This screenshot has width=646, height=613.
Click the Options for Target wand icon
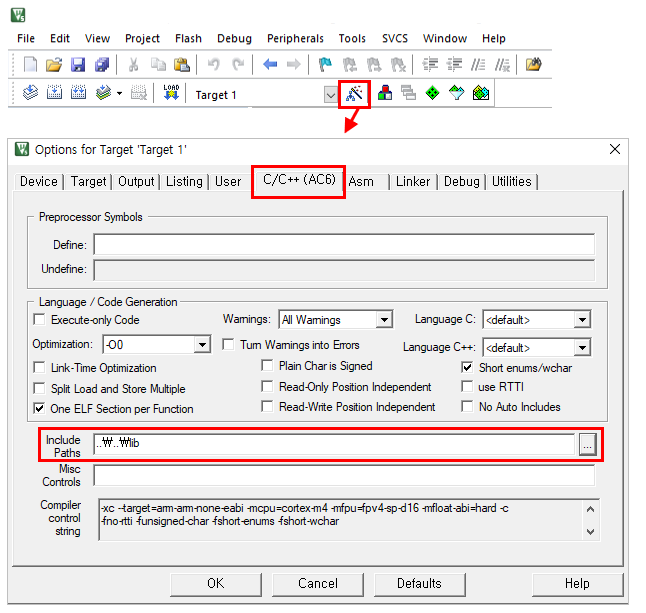pyautogui.click(x=355, y=94)
